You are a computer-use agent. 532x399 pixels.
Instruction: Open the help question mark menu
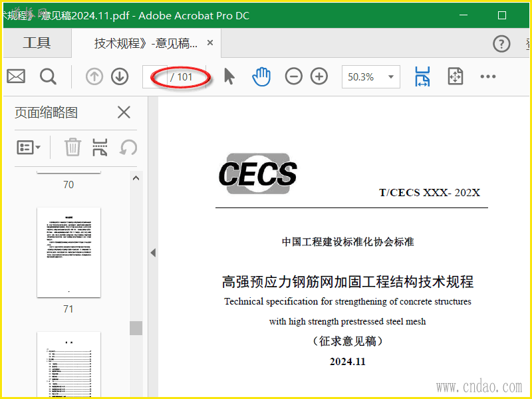(x=501, y=44)
